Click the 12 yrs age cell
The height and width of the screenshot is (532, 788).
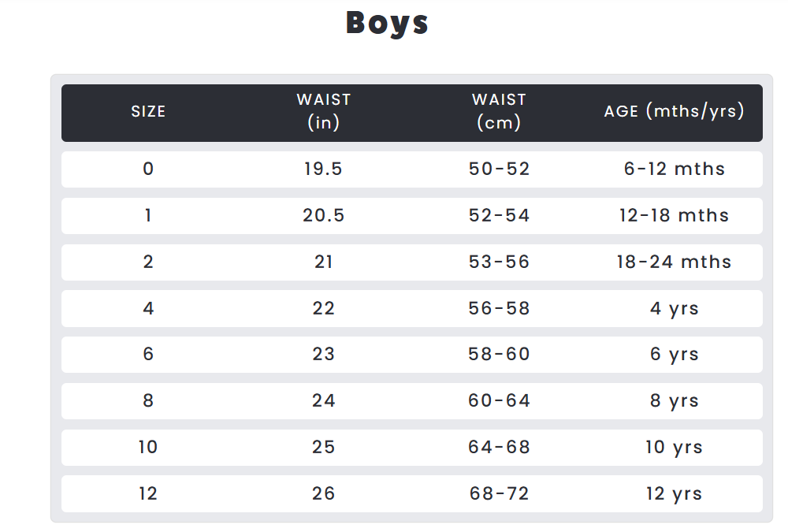[x=675, y=494]
